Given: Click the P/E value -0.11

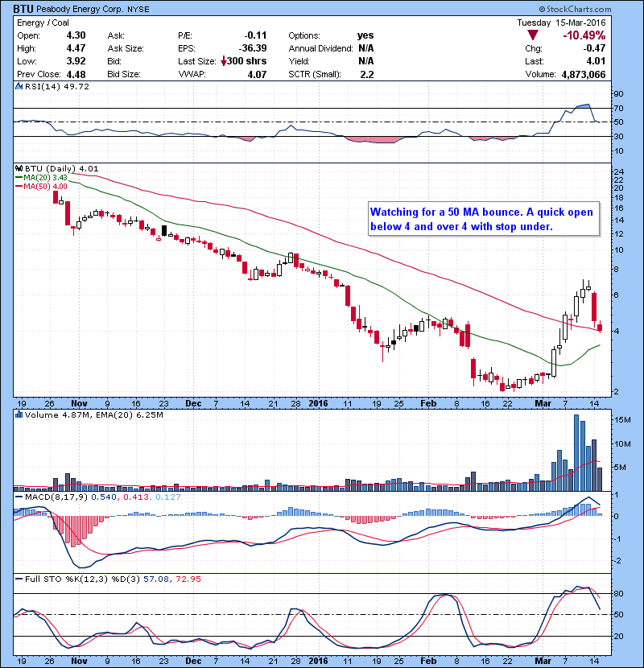Looking at the screenshot, I should point(255,35).
